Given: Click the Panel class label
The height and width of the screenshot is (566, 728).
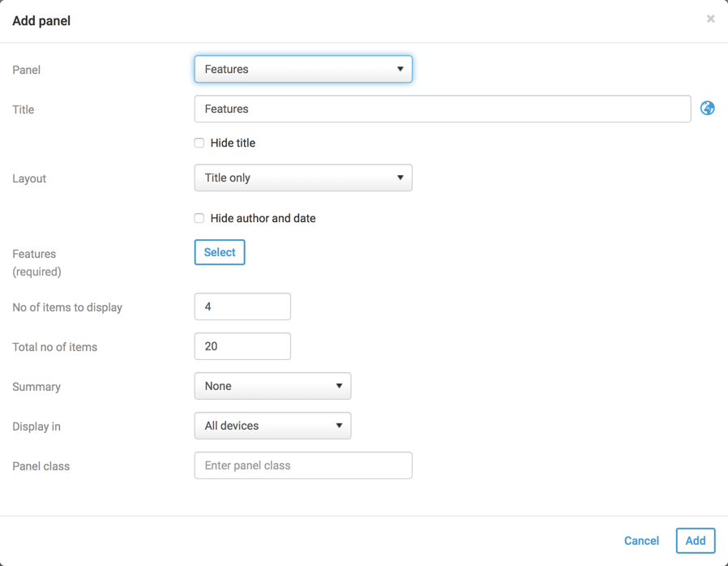Looking at the screenshot, I should pyautogui.click(x=41, y=466).
